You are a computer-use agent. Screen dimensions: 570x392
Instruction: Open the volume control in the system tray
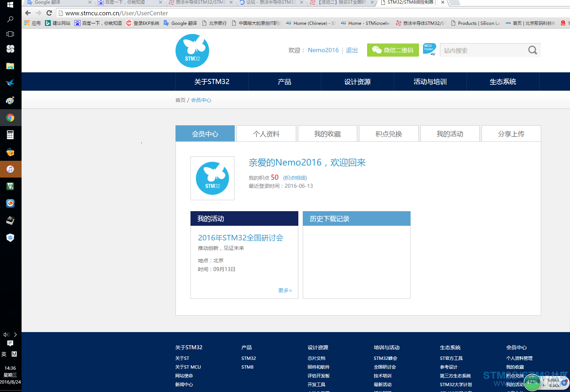(x=6, y=335)
